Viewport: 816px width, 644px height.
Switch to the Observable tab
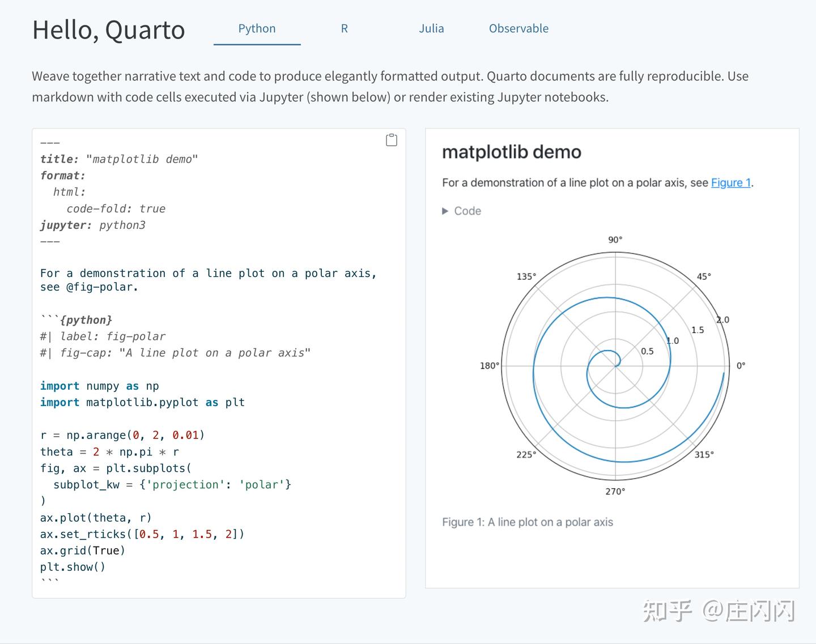[x=518, y=28]
